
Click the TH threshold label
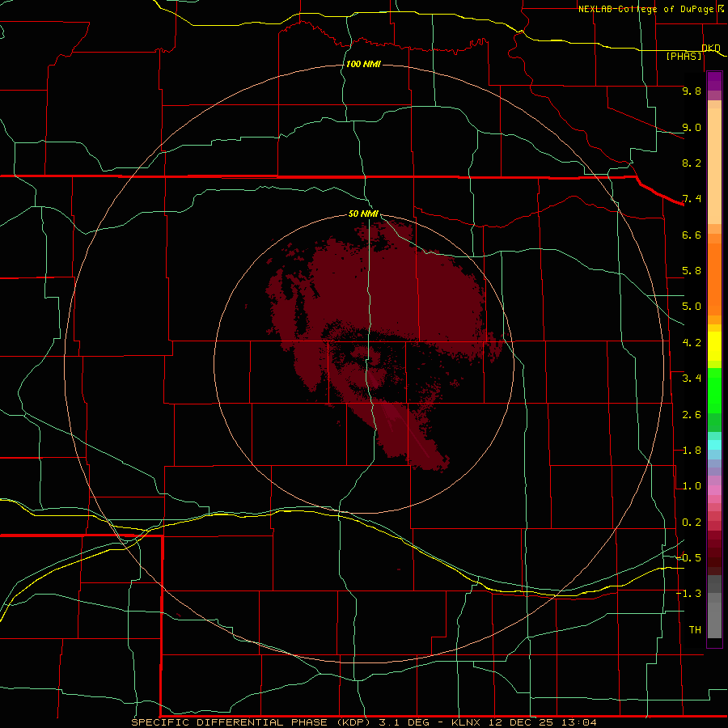[695, 630]
